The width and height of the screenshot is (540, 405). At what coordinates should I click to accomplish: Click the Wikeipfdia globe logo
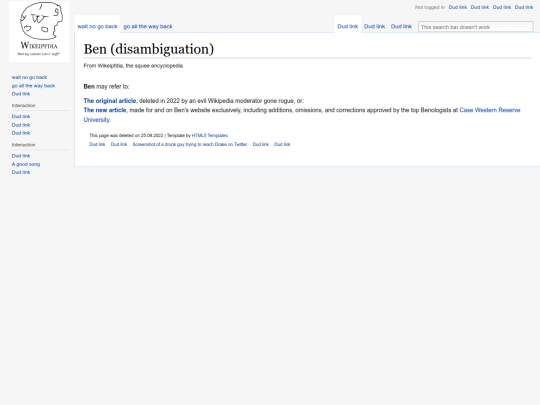[39, 31]
